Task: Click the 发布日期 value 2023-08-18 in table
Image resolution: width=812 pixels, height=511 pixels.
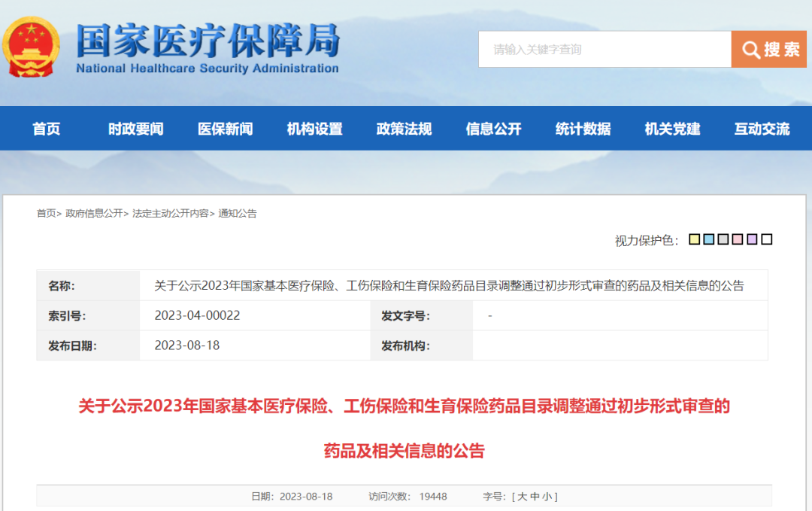Action: pos(187,345)
